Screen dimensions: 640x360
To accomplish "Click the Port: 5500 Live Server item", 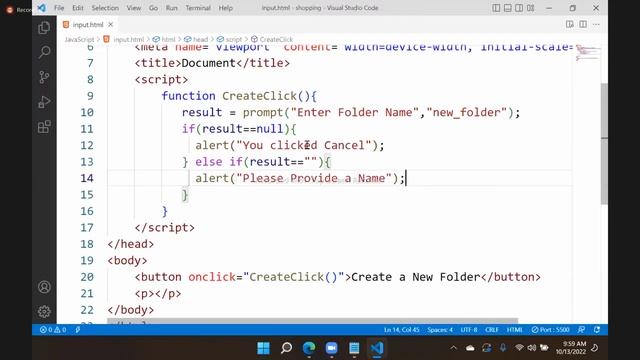I will pyautogui.click(x=550, y=330).
